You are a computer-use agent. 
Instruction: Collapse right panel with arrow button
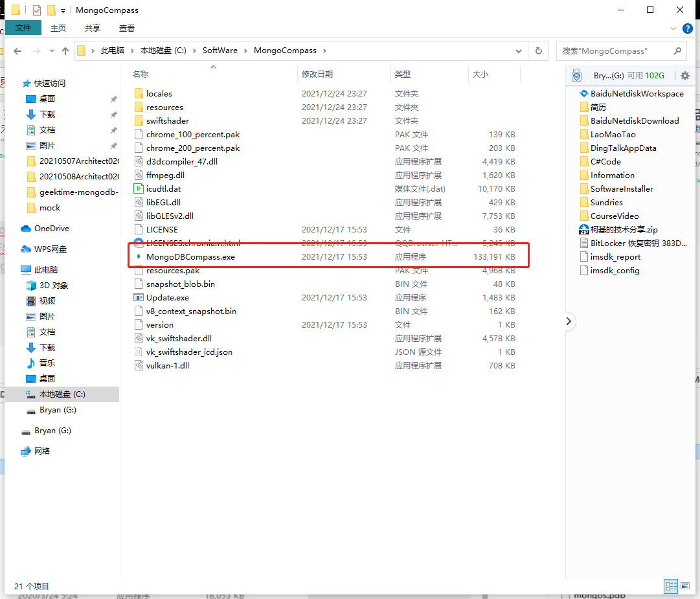point(569,321)
